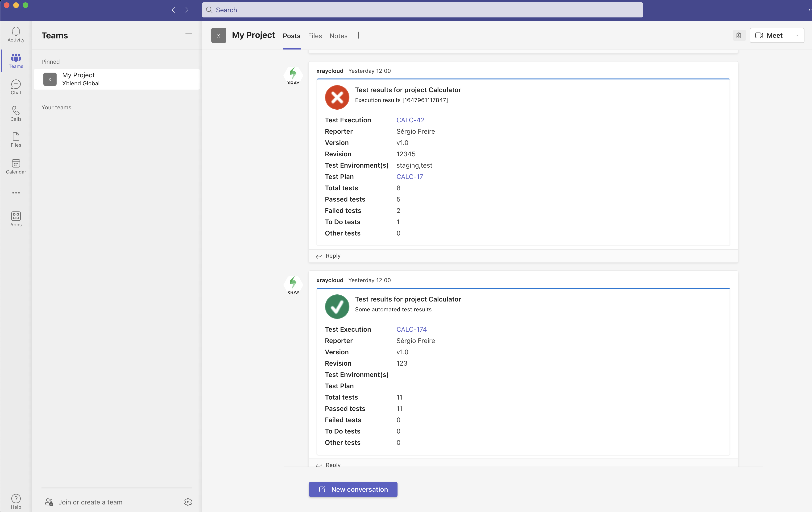812x512 pixels.
Task: Click the xraycloud avatar on CALC-174 post
Action: (x=293, y=285)
